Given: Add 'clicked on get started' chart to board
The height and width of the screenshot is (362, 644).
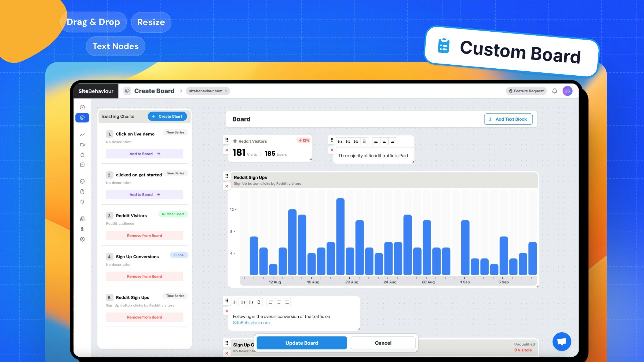Looking at the screenshot, I should pyautogui.click(x=145, y=194).
